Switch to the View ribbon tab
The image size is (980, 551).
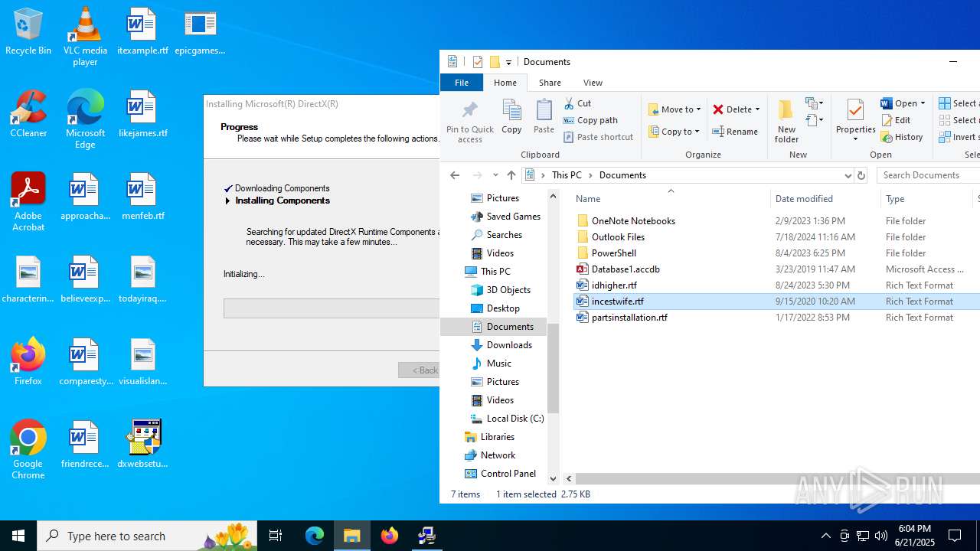click(593, 83)
